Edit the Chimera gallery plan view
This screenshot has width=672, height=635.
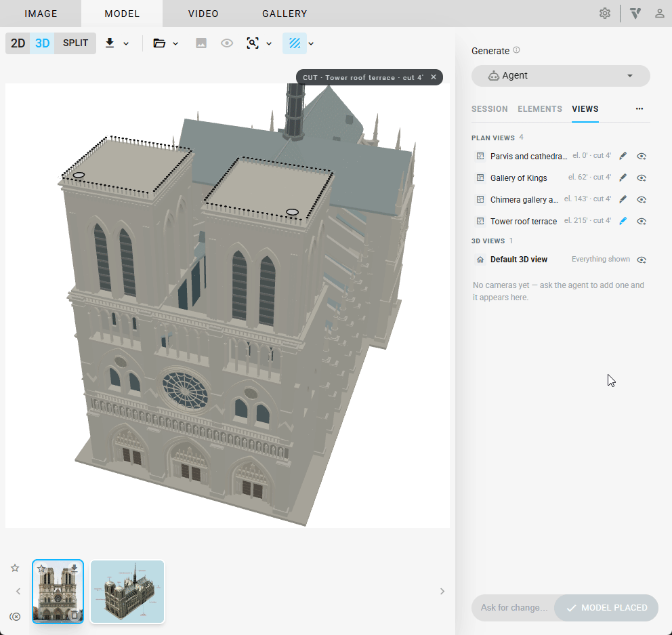tap(623, 199)
